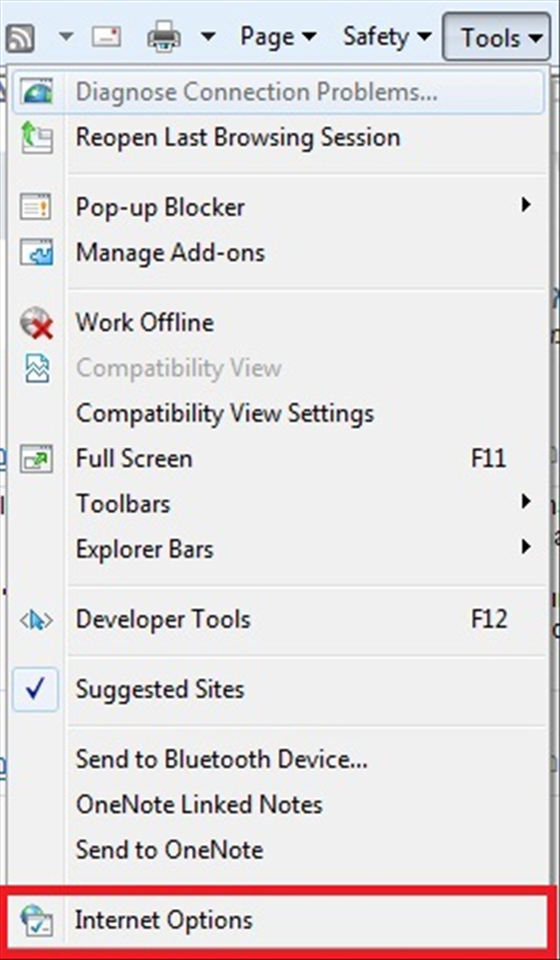Choose Send to OneNote entry
560x960 pixels.
pos(170,850)
